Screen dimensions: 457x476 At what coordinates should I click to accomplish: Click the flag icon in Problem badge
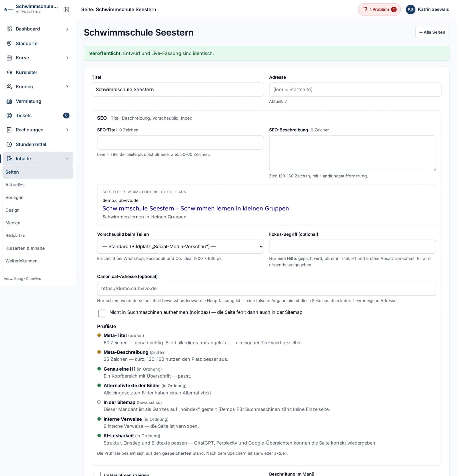click(365, 9)
